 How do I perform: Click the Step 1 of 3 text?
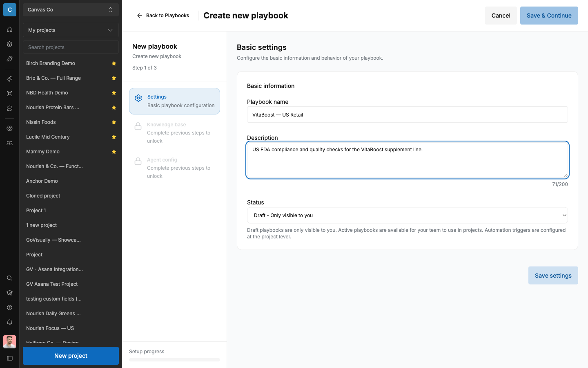(x=145, y=68)
